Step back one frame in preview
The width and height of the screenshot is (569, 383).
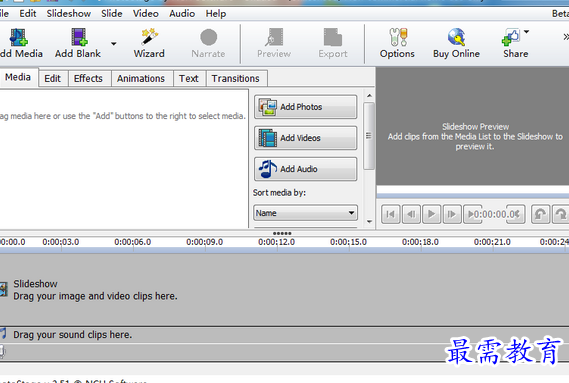411,214
